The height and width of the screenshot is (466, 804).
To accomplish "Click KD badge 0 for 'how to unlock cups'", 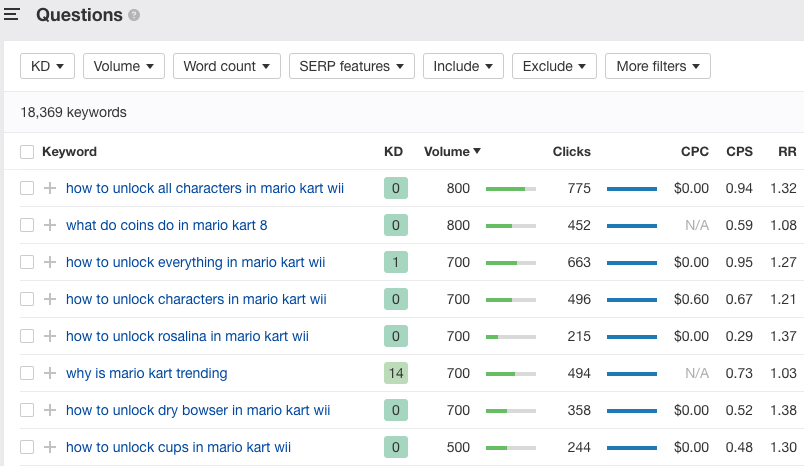I will point(396,447).
